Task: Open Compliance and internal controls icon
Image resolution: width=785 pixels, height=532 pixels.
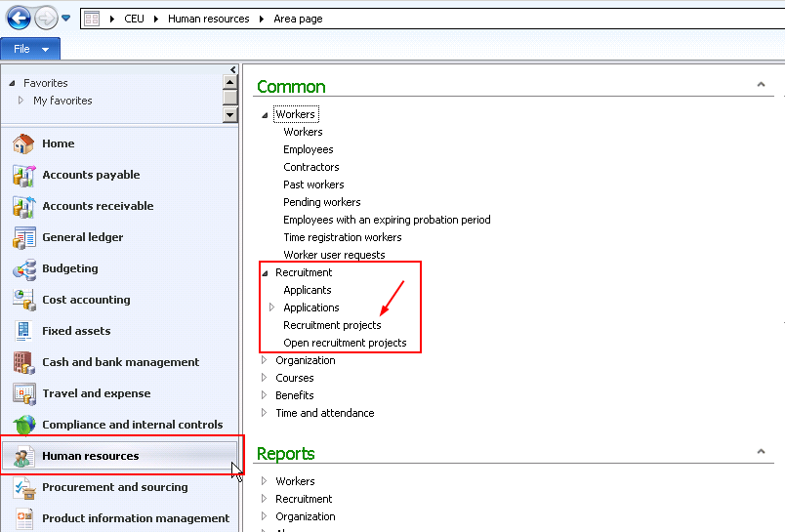Action: coord(24,426)
